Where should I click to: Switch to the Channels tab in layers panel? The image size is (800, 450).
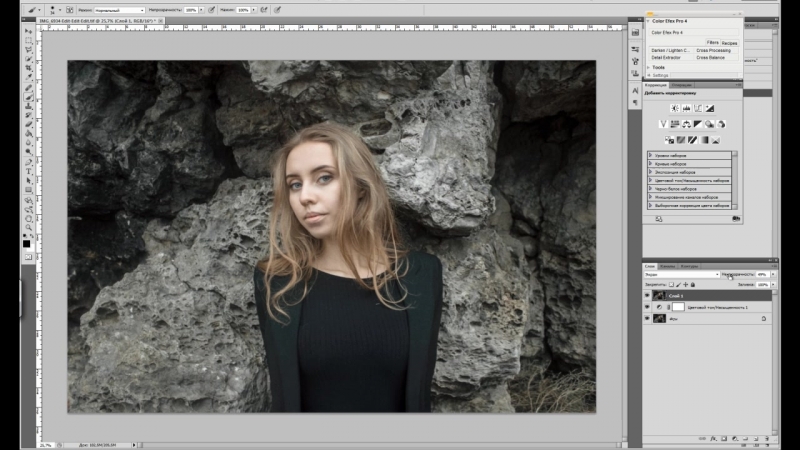coord(666,266)
